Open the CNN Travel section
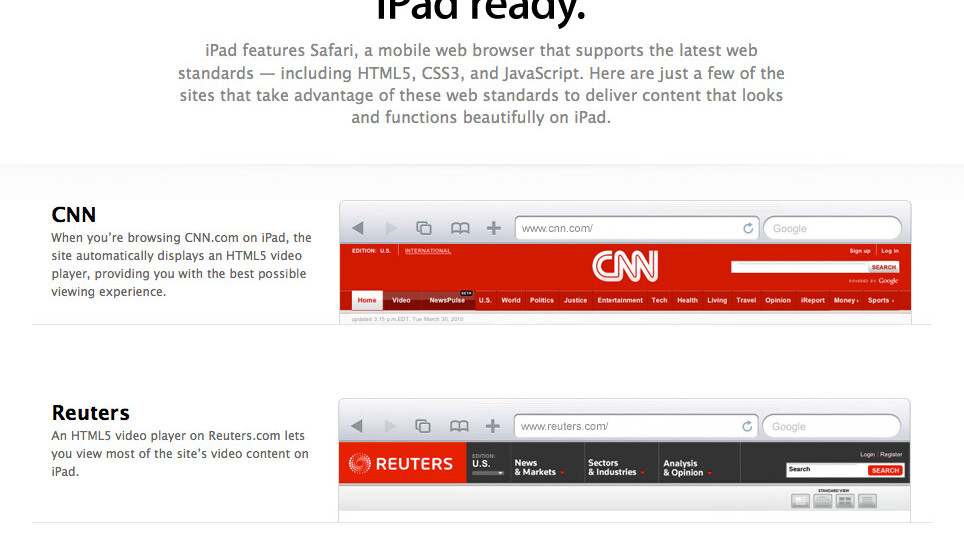The width and height of the screenshot is (964, 542). [x=746, y=300]
